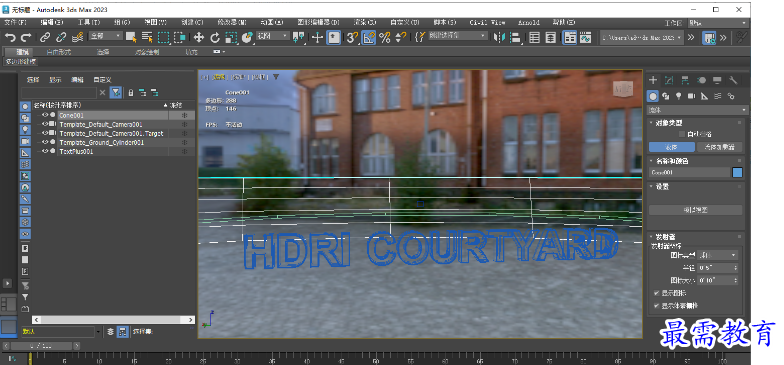Toggle Window/Crossing selection icon
Screen dimensions: 784x365
tap(180, 37)
